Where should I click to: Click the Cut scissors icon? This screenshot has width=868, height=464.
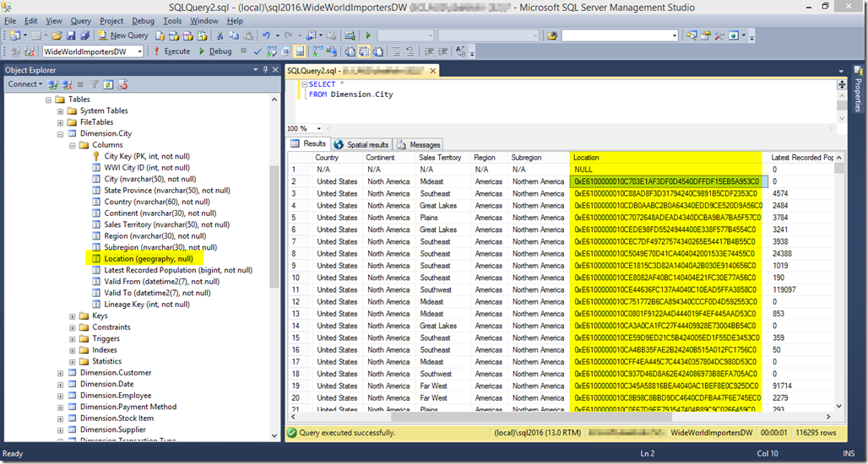(220, 35)
